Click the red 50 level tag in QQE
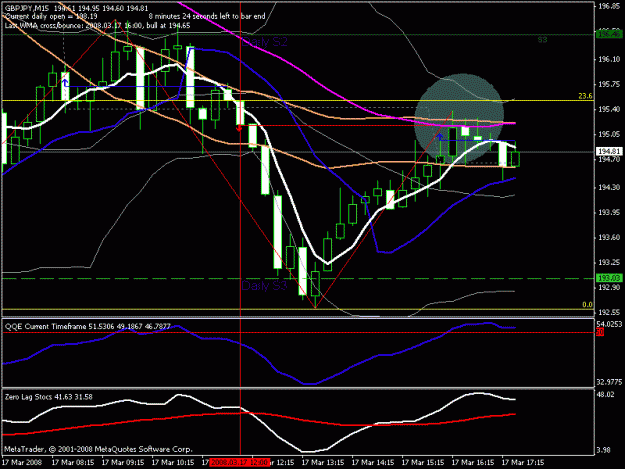The width and height of the screenshot is (625, 469). coord(600,332)
